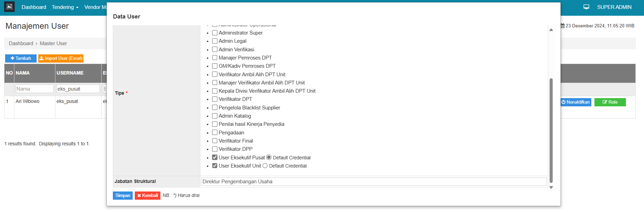The height and width of the screenshot is (212, 644).
Task: Click the calendar icon next to date
Action: [563, 26]
